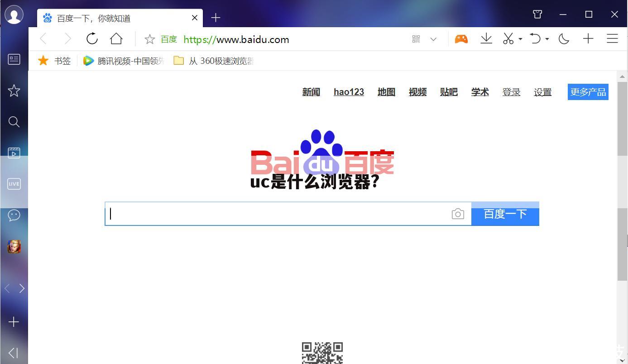Image resolution: width=628 pixels, height=364 pixels.
Task: Select the 百度一下,你就知道 tab
Action: [x=120, y=18]
